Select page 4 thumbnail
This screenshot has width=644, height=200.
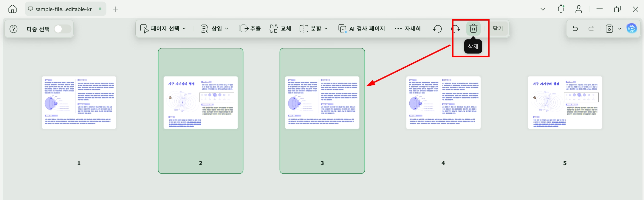[443, 103]
